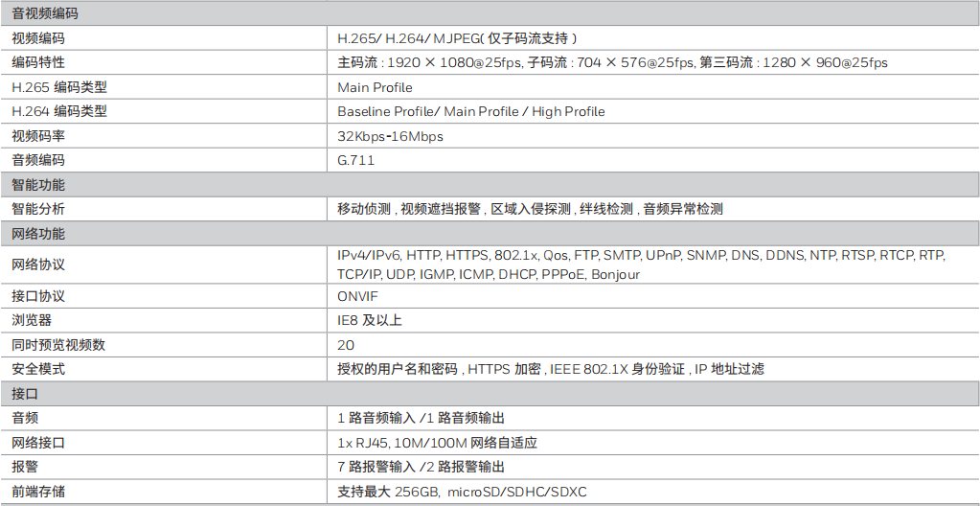Viewport: 980px width, 506px height.
Task: Click the 智能功能 section header
Action: (38, 185)
